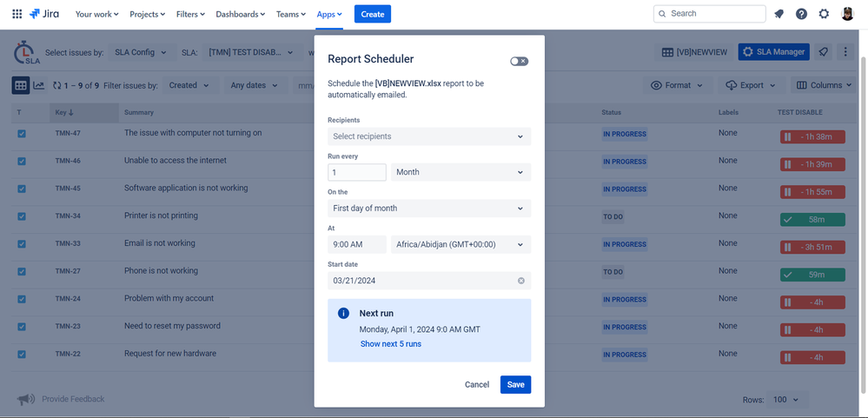The width and height of the screenshot is (868, 418).
Task: Click met SLA badge 59m for TMN-27
Action: pyautogui.click(x=812, y=275)
